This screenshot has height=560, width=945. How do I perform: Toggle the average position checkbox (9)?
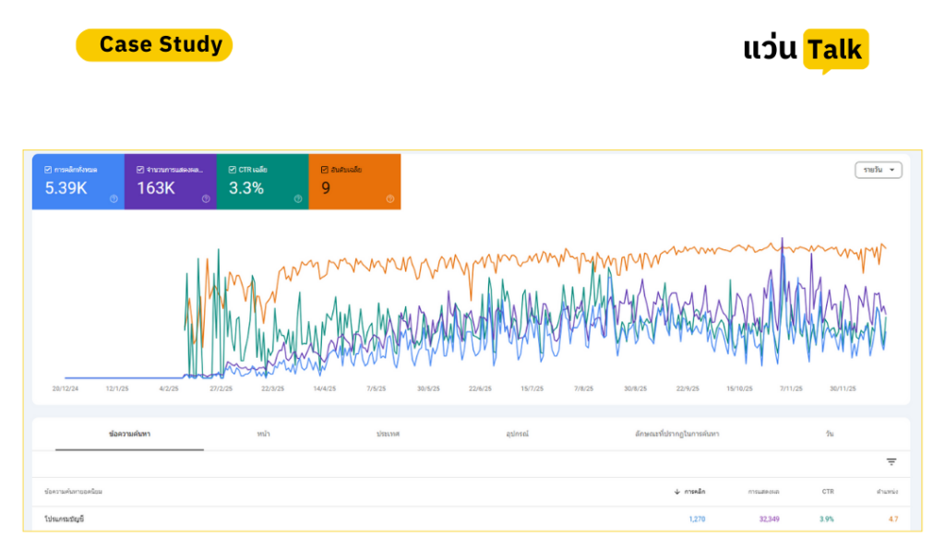[324, 170]
